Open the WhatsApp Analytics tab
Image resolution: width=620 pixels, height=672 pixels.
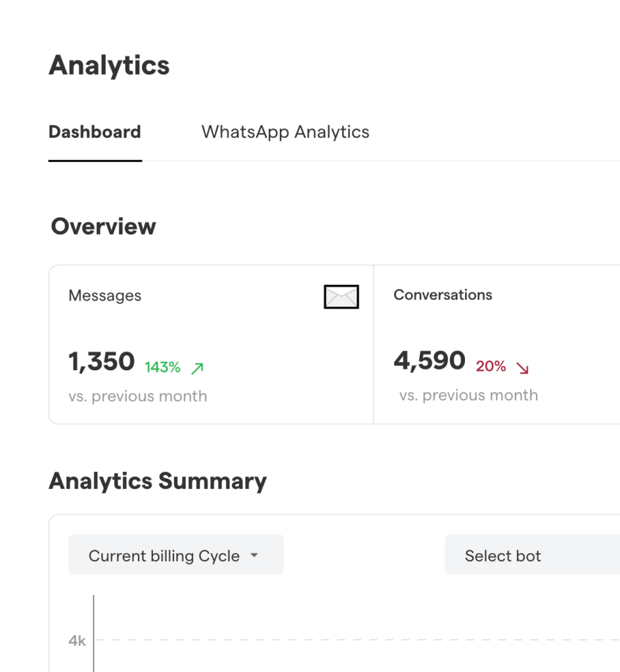(285, 132)
